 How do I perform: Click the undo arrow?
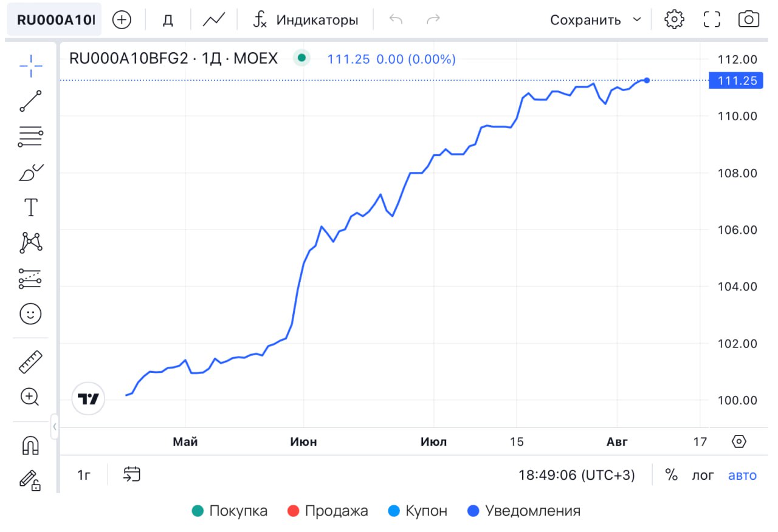(396, 19)
